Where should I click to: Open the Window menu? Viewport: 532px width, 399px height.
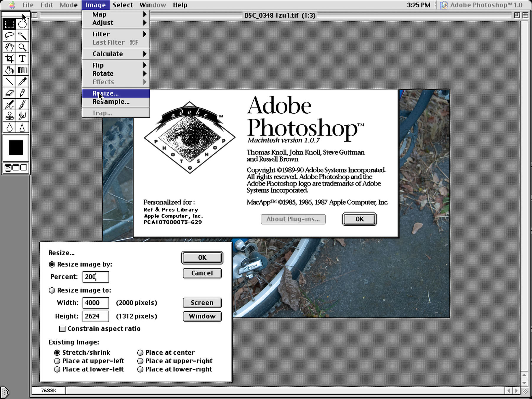[153, 5]
